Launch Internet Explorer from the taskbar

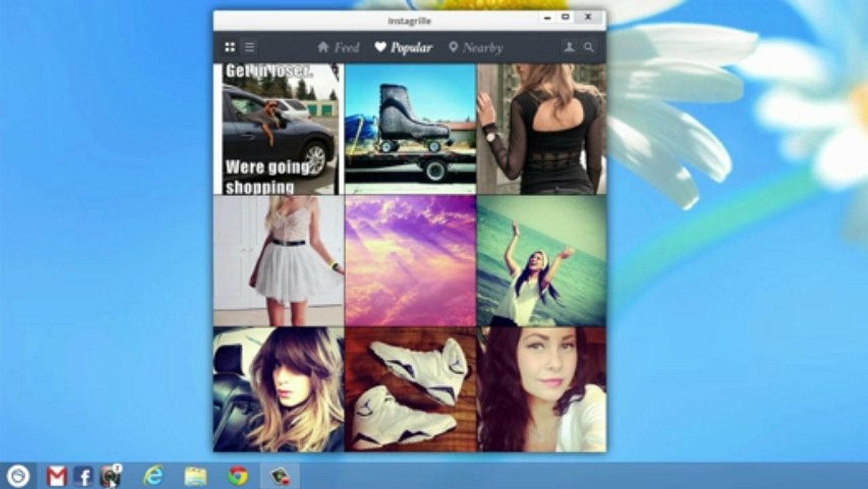point(153,476)
